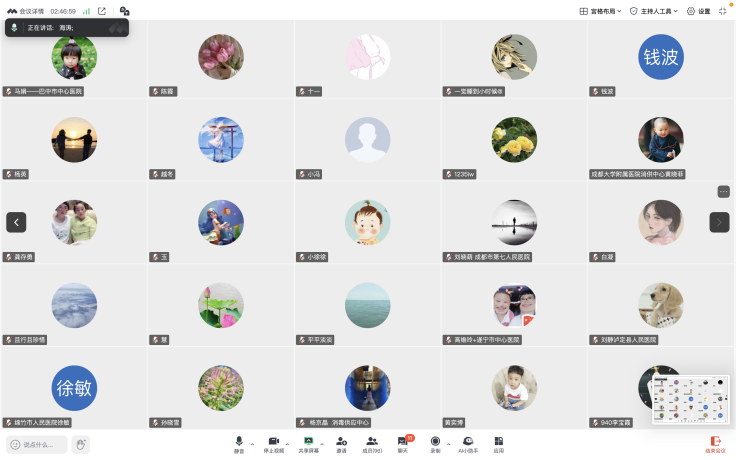Open the AI小助手 assistant icon

click(x=468, y=444)
